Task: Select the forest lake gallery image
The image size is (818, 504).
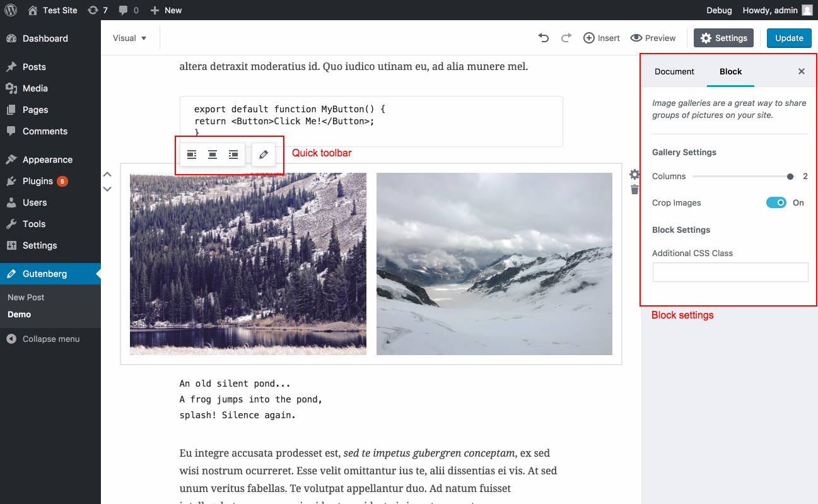Action: tap(248, 264)
